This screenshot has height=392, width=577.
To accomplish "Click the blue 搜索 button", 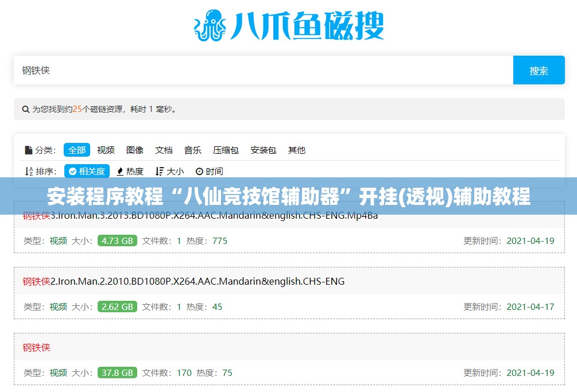I will pos(539,70).
